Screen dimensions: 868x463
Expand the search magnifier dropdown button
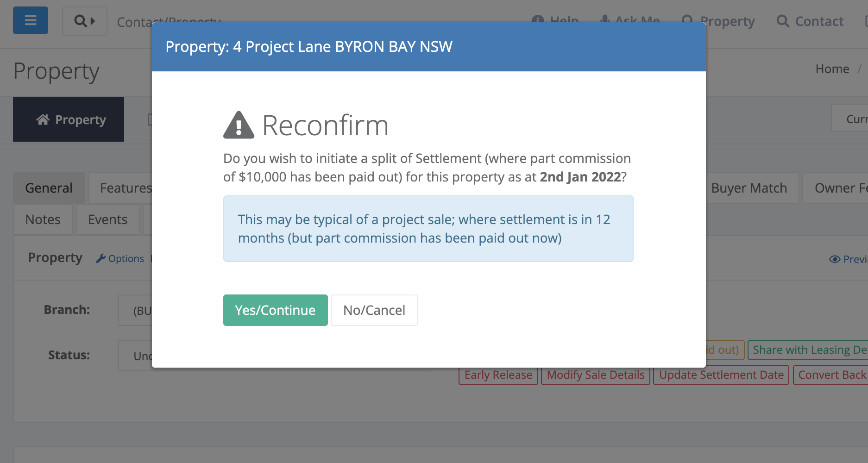85,21
